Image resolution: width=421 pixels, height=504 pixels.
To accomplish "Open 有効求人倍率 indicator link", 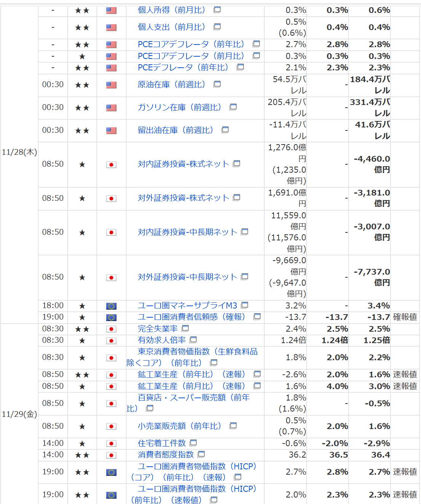I will click(x=162, y=340).
